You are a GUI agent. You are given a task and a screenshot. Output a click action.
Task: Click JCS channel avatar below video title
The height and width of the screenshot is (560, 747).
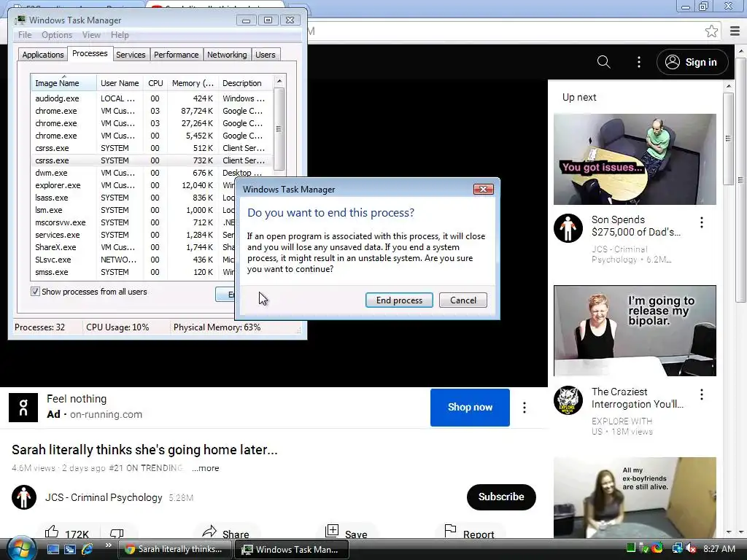point(24,497)
